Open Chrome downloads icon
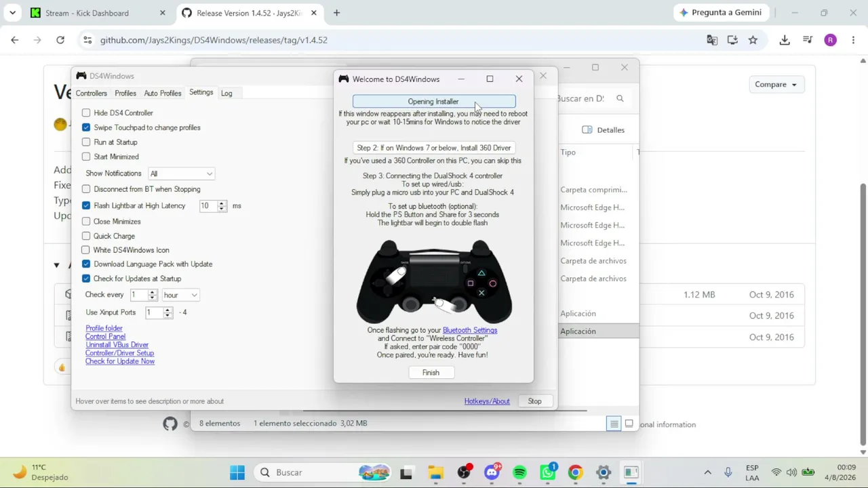Viewport: 868px width, 488px height. point(785,40)
